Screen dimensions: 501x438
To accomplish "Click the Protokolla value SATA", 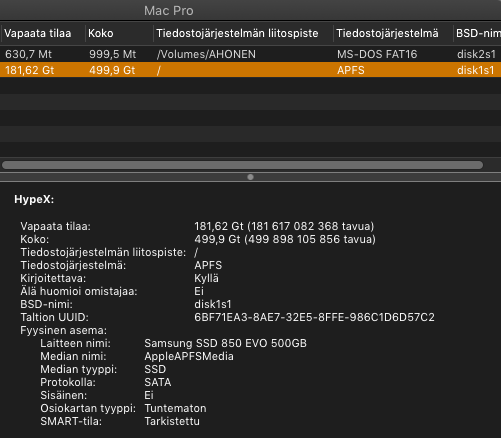I will pyautogui.click(x=158, y=382).
